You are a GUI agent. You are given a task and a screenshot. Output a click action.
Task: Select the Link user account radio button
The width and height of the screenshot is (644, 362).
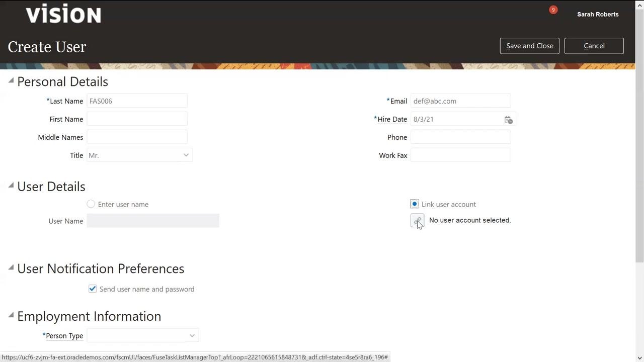[415, 204]
